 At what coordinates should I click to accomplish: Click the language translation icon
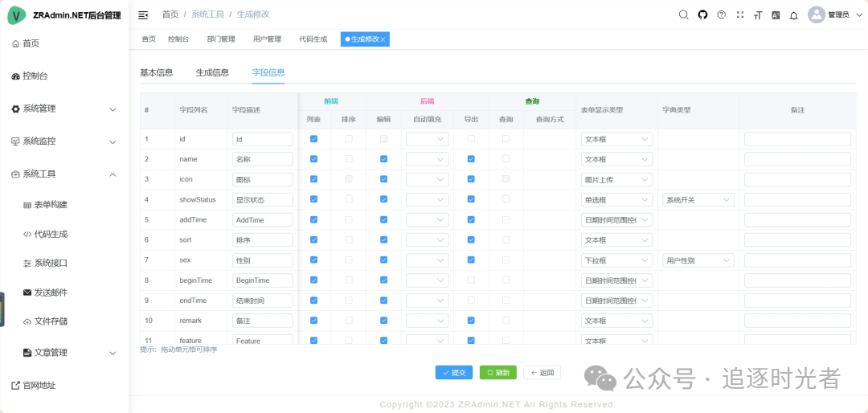[776, 14]
